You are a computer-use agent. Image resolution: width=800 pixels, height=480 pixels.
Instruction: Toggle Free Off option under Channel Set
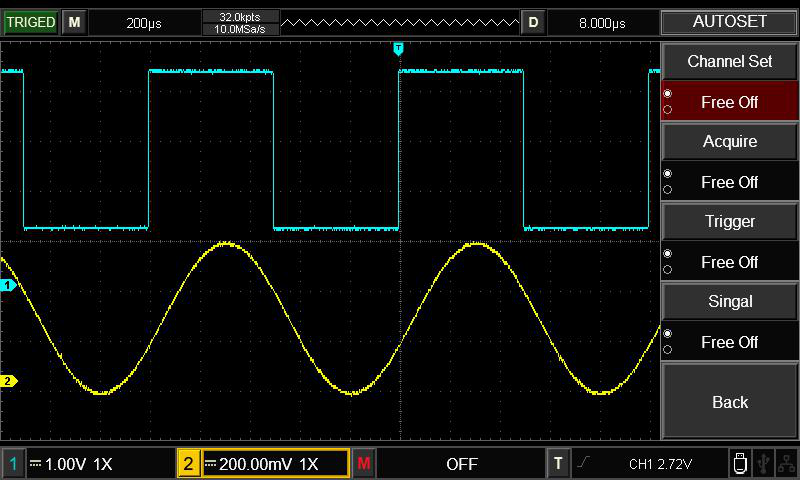730,102
